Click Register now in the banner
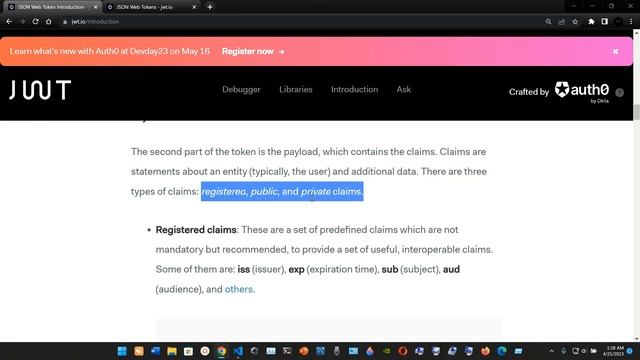 [253, 51]
